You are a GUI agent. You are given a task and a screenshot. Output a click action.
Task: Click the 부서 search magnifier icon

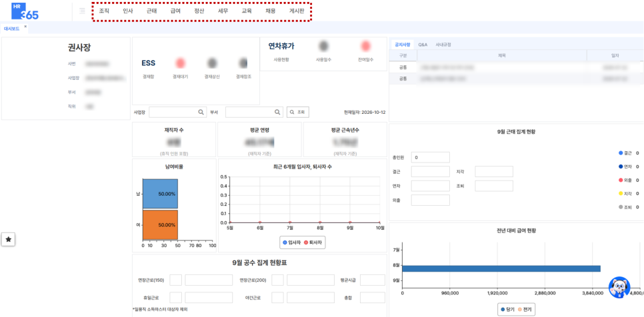(277, 112)
